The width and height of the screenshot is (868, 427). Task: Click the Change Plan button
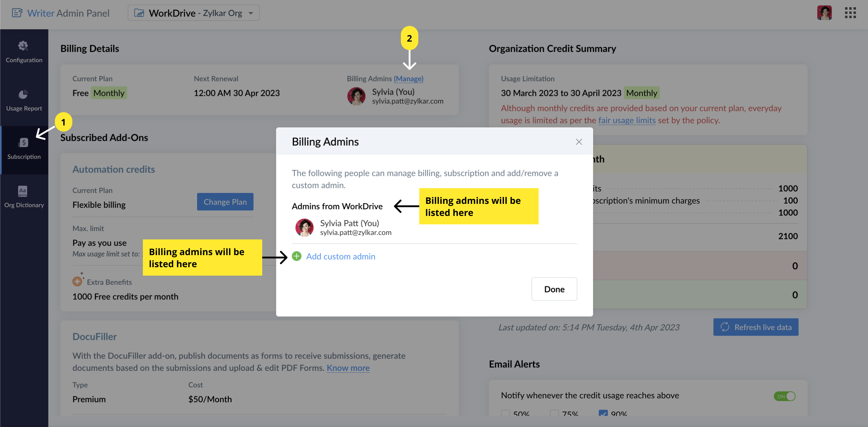[x=225, y=201]
